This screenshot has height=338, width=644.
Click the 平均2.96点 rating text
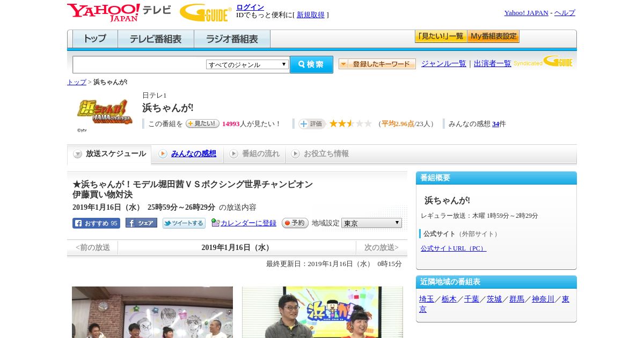pyautogui.click(x=398, y=124)
